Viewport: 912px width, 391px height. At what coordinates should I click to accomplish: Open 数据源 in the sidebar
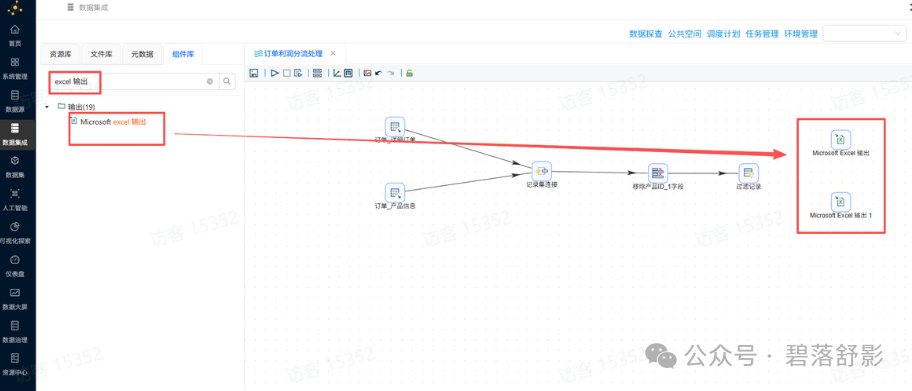point(15,101)
